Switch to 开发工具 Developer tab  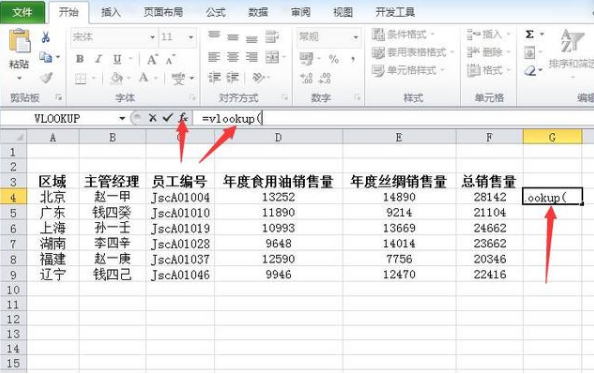point(395,12)
